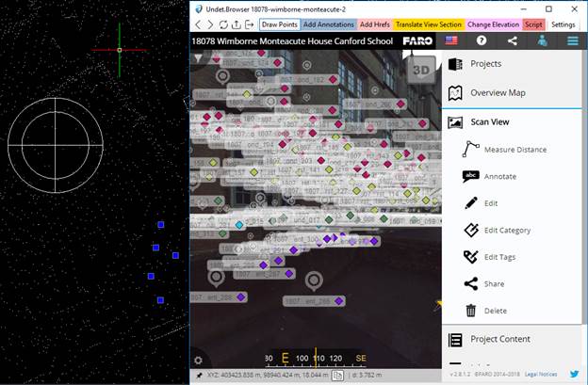Click the Add Annotations button
The image size is (588, 385).
pyautogui.click(x=329, y=24)
